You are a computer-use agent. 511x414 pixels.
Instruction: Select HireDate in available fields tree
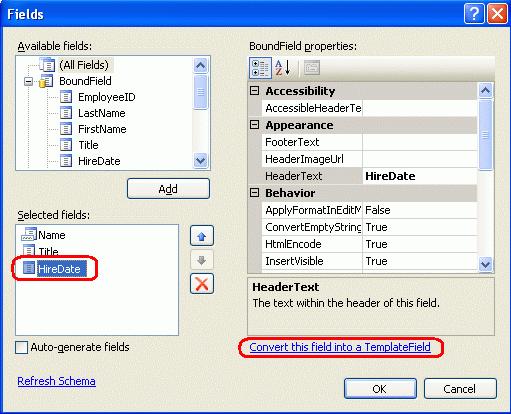click(99, 161)
